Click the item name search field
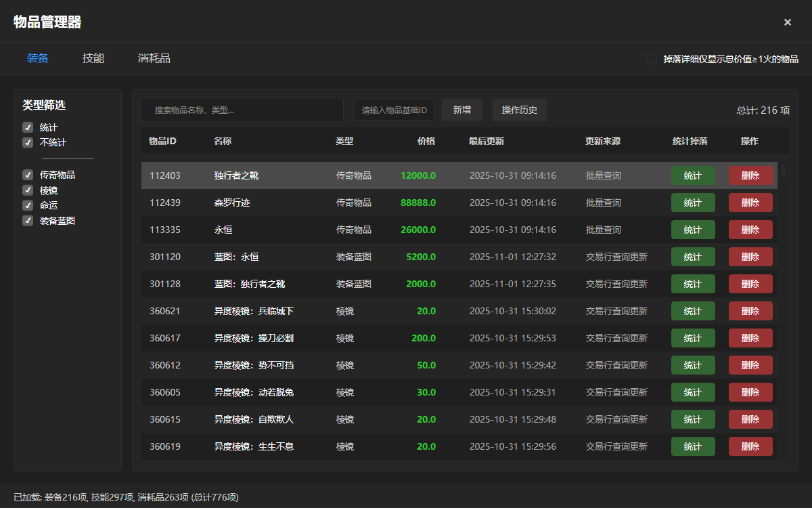Viewport: 812px width, 508px height. click(242, 110)
